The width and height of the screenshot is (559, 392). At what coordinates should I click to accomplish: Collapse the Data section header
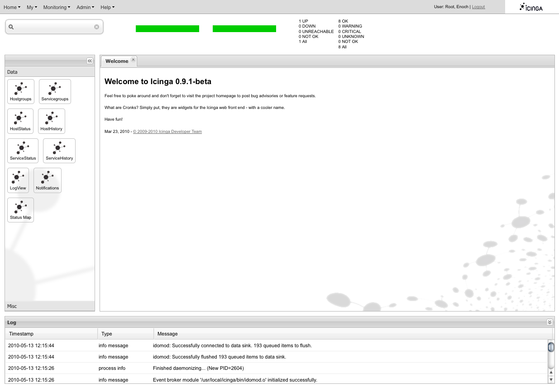50,72
